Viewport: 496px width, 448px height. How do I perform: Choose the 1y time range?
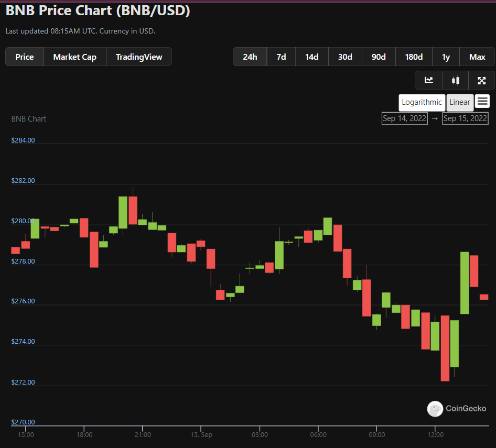[x=446, y=57]
